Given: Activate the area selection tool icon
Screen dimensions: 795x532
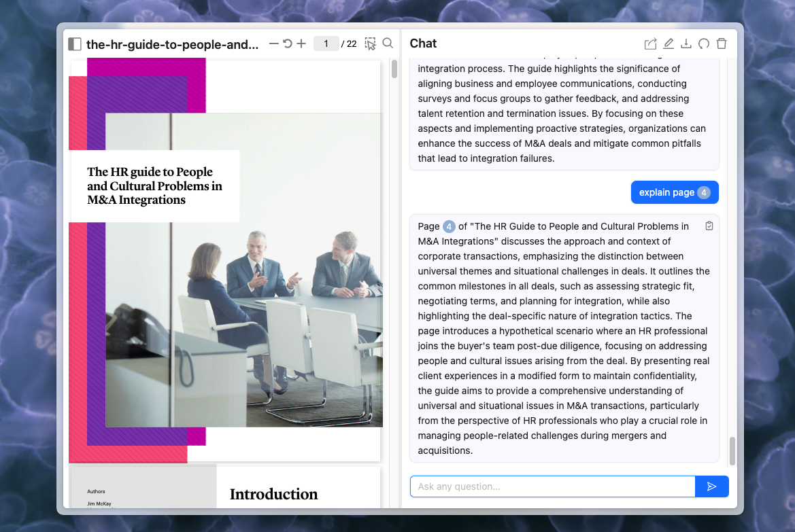Looking at the screenshot, I should [x=370, y=43].
